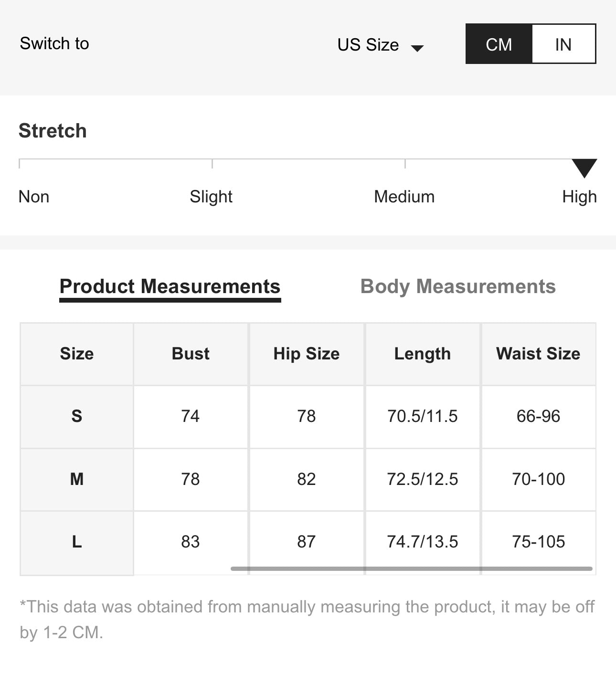Click the Waist Size column header

[538, 354]
